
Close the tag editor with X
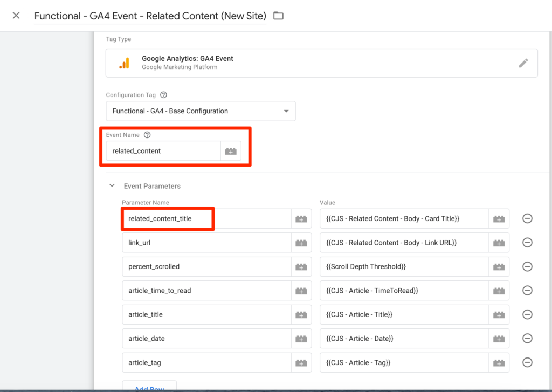pyautogui.click(x=16, y=16)
